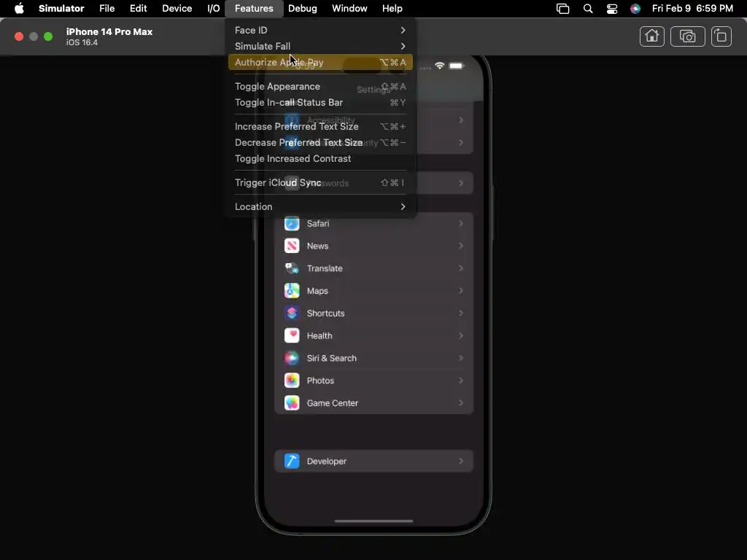The image size is (747, 560).
Task: Open the Photos settings label
Action: (320, 381)
